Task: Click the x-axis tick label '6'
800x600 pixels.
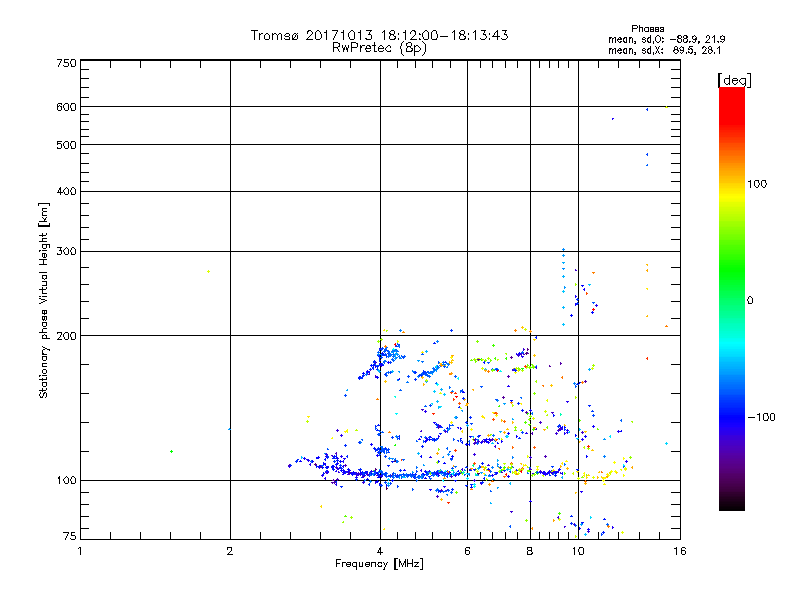Action: tap(467, 551)
